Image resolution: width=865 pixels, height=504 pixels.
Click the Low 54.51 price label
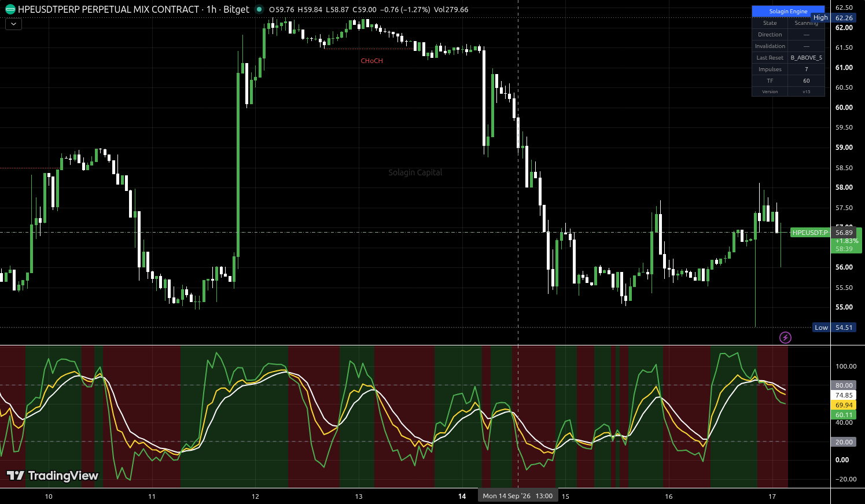(834, 328)
